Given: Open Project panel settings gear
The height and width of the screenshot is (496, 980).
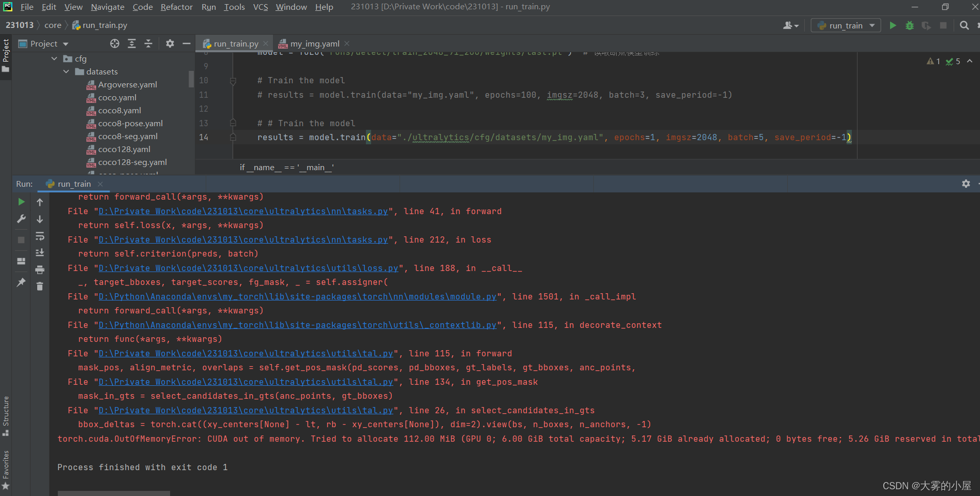Looking at the screenshot, I should click(170, 44).
